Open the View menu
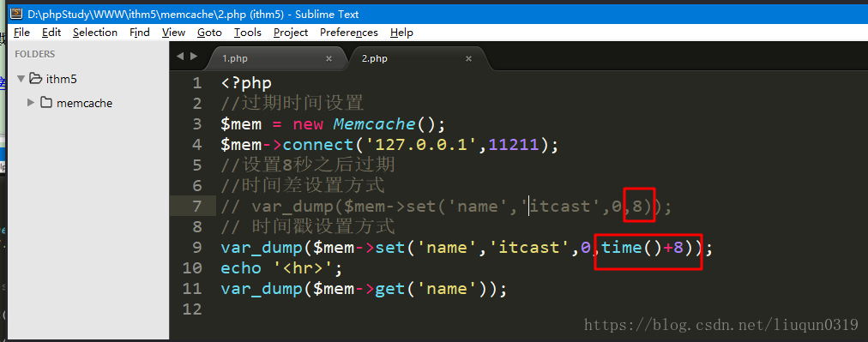The width and height of the screenshot is (868, 342). tap(174, 33)
